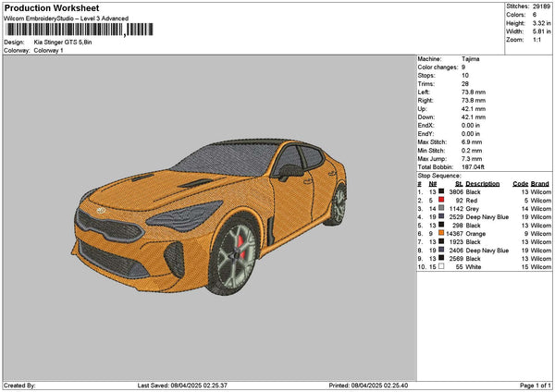Viewport: 555px width, 392px height.
Task: Click the Stitches value '29189'
Action: click(541, 6)
